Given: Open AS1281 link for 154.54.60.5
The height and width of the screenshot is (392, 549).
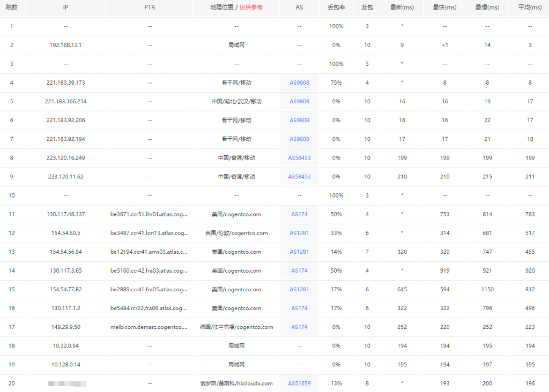Looking at the screenshot, I should pos(299,233).
